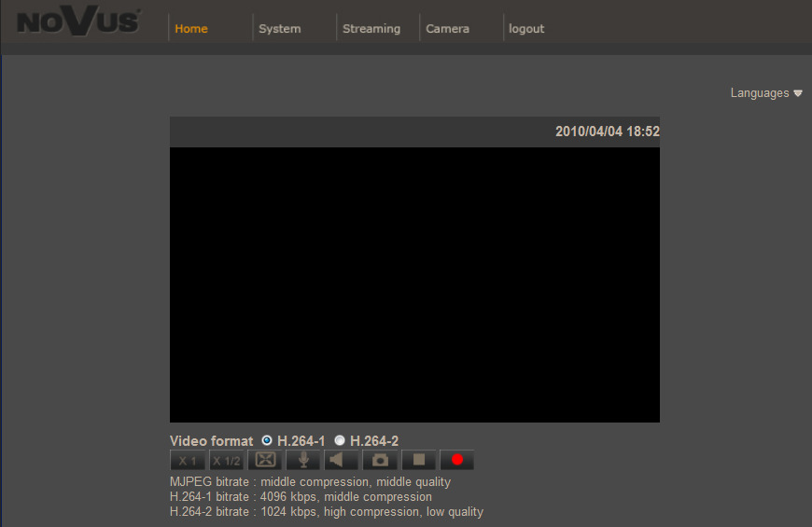Open the Streaming settings tab
Screen dimensions: 812x527
(371, 29)
